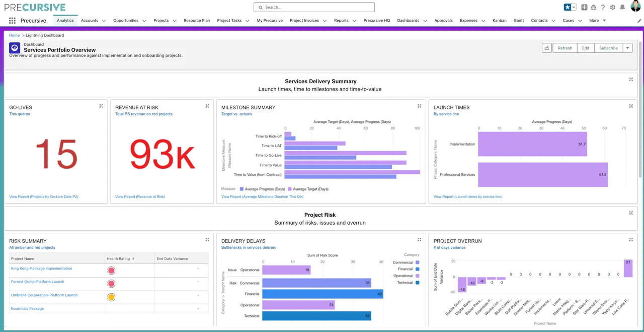Open the Precursive HQ tab
Screen dimensions: 644x332
(x=377, y=21)
